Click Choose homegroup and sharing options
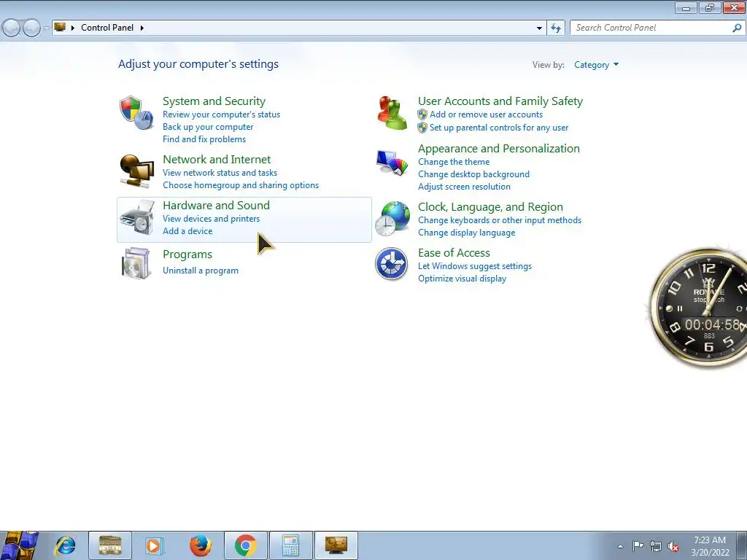Image resolution: width=747 pixels, height=560 pixels. (241, 184)
